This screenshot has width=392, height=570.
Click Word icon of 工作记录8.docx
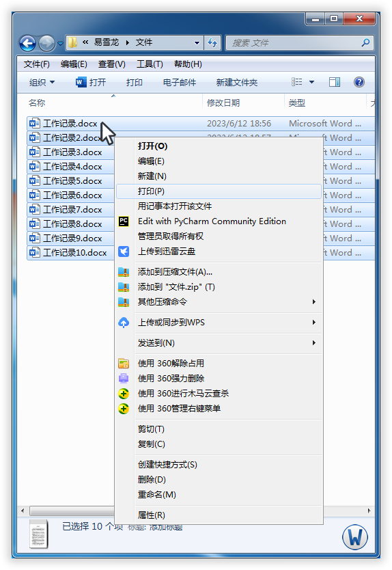(x=35, y=224)
